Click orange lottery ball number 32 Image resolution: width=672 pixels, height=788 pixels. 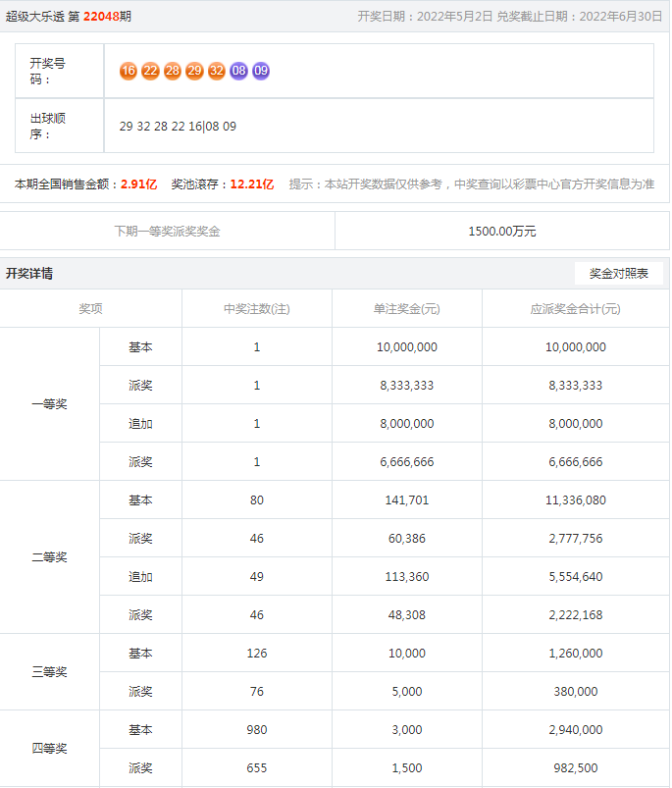[217, 71]
